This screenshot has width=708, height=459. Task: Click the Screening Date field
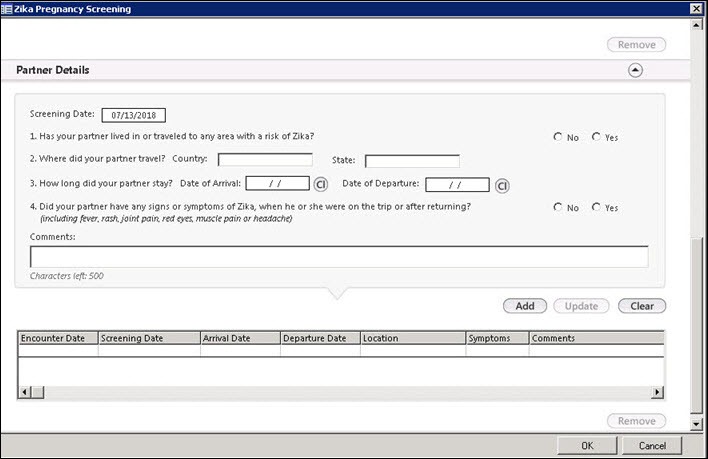(x=134, y=115)
